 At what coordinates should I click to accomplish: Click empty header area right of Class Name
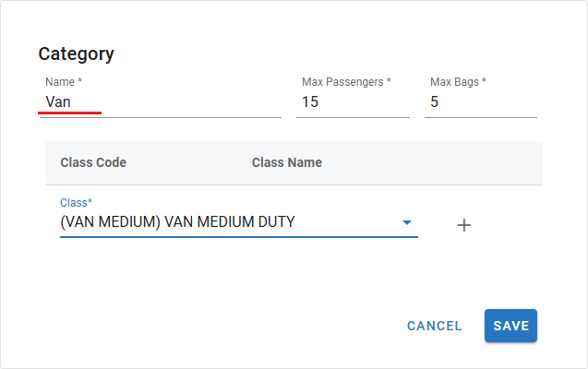[x=434, y=162]
